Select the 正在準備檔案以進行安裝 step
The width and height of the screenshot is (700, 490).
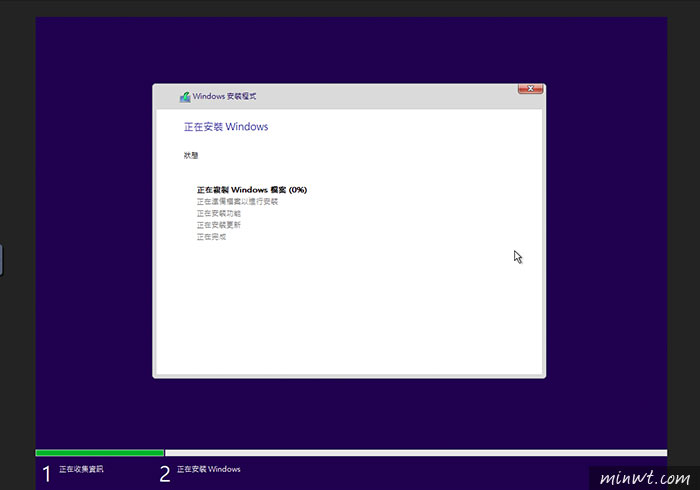[237, 202]
